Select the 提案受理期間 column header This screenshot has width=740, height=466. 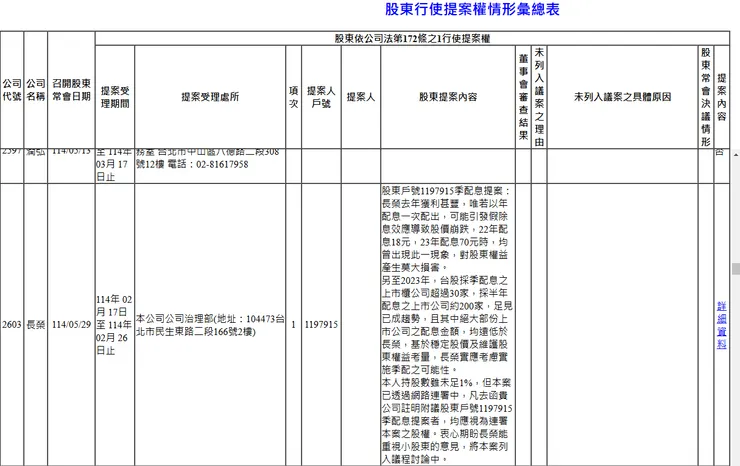click(115, 97)
